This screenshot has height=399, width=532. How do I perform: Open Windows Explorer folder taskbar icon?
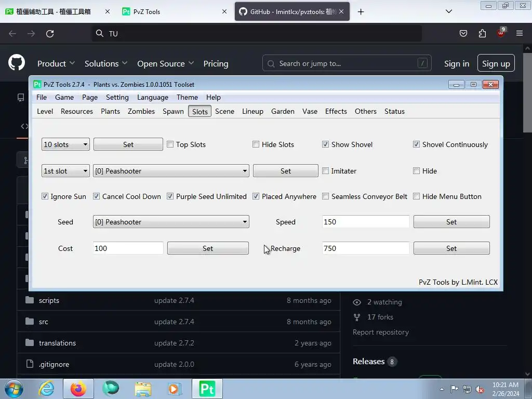(143, 389)
